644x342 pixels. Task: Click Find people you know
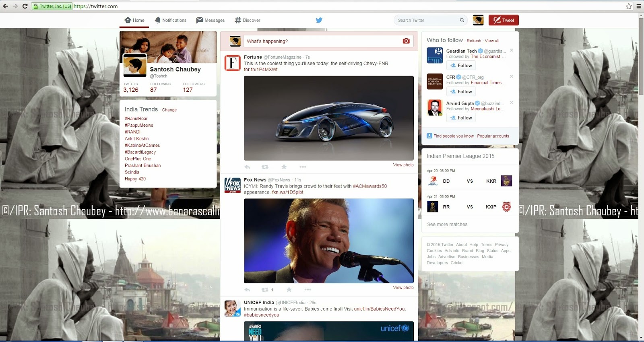[x=454, y=136]
